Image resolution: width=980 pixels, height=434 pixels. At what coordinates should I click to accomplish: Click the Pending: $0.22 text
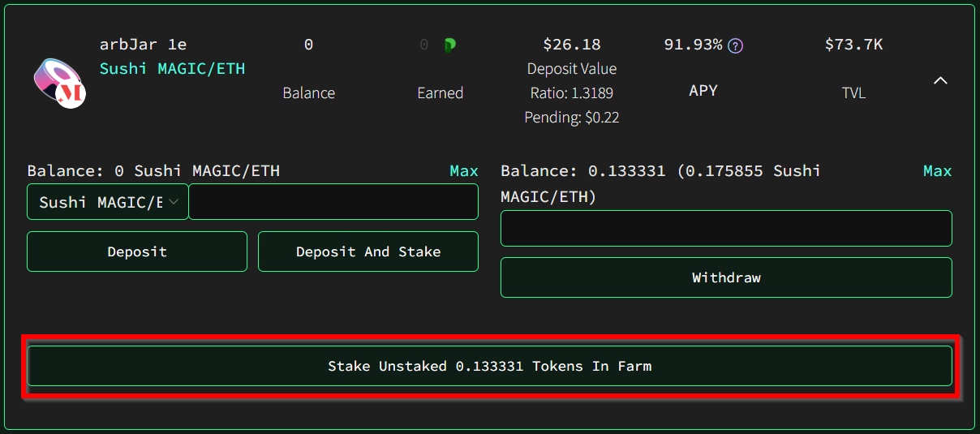(x=572, y=118)
